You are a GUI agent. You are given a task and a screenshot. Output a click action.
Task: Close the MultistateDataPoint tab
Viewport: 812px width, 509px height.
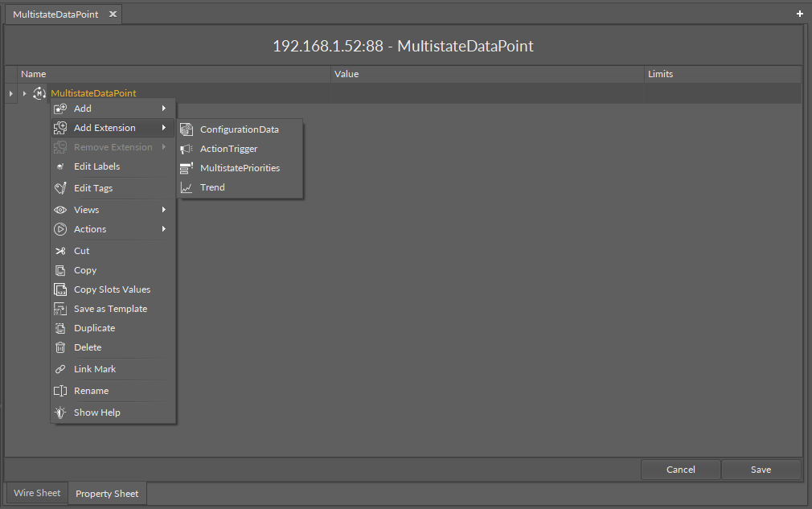tap(113, 14)
